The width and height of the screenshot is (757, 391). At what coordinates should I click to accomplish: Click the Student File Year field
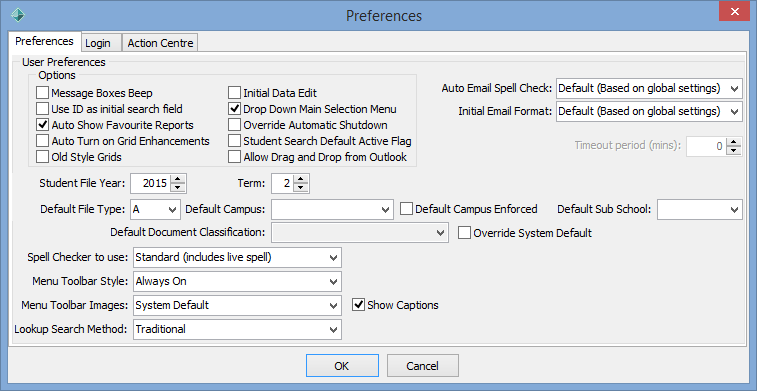click(x=151, y=183)
